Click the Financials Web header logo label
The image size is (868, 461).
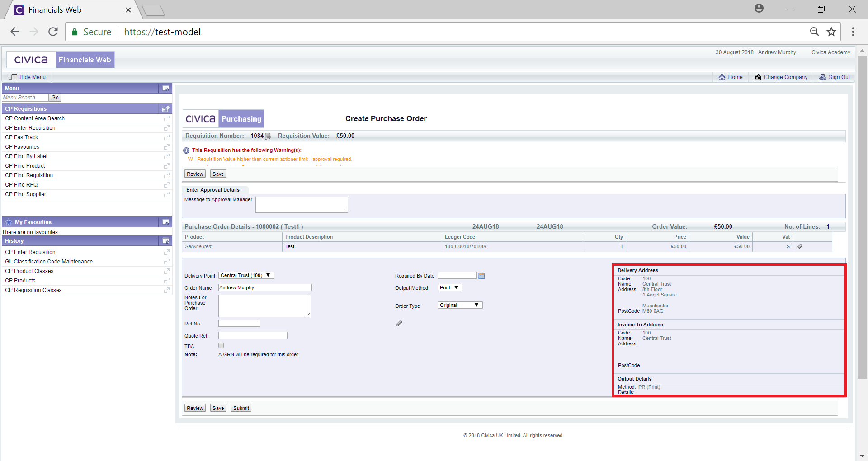click(x=85, y=60)
